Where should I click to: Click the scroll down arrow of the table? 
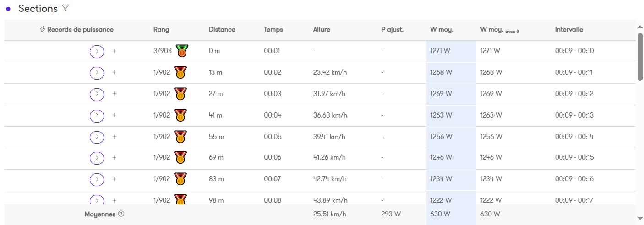point(640,219)
